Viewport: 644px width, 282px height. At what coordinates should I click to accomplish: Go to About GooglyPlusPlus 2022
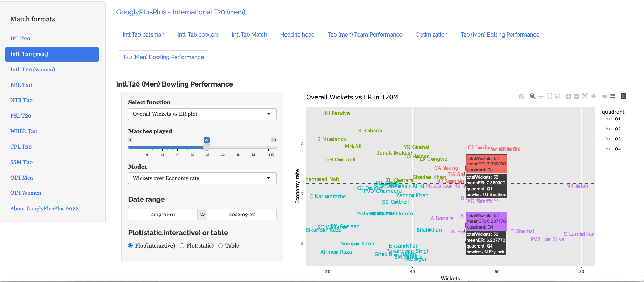pos(44,209)
